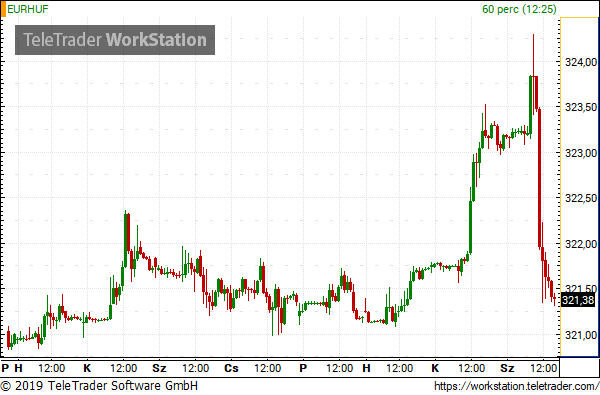
Task: Click the 324,00 price axis label
Action: [x=581, y=62]
